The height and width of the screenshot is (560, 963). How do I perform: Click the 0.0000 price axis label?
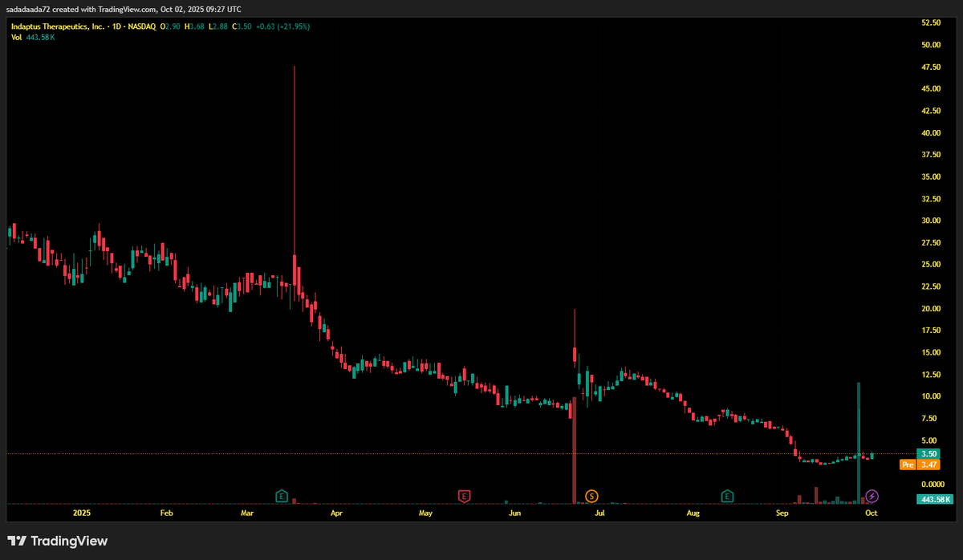pos(933,485)
